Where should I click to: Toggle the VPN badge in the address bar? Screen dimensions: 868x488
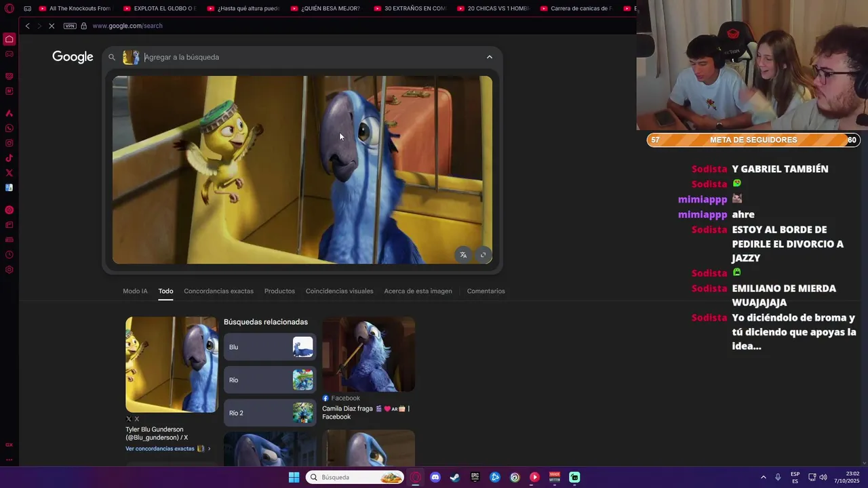coord(70,26)
